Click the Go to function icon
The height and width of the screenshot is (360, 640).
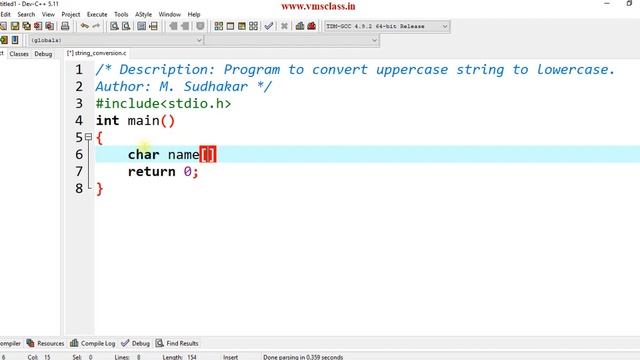(x=141, y=26)
